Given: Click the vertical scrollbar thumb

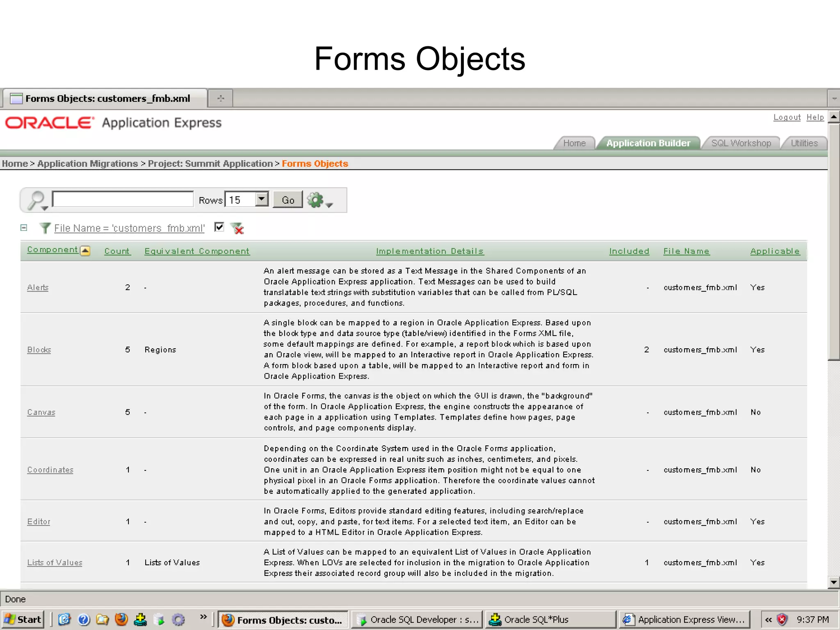Looking at the screenshot, I should tap(834, 242).
